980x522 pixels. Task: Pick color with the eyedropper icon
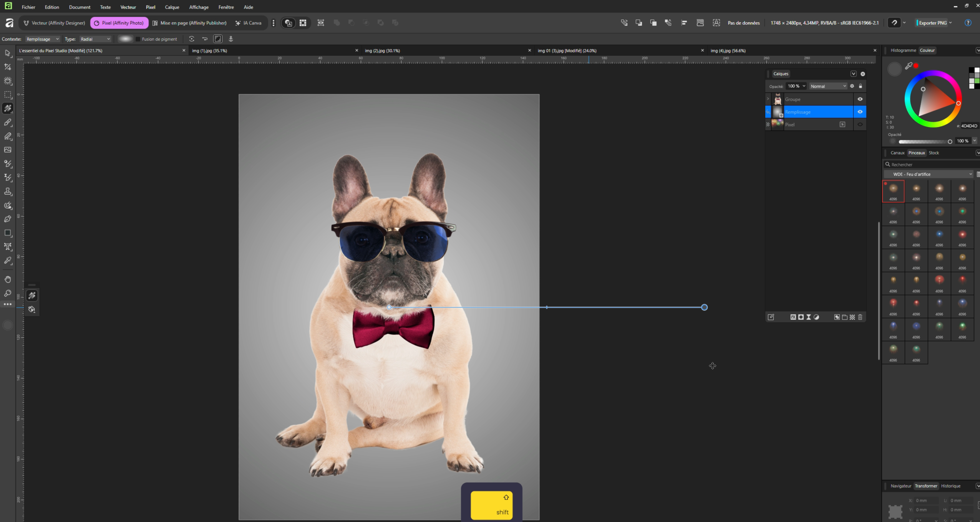(908, 66)
